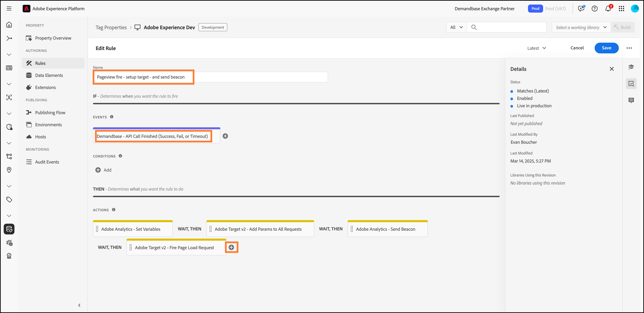Open the app switcher grid icon
Viewport: 644px width, 313px height.
(621, 9)
